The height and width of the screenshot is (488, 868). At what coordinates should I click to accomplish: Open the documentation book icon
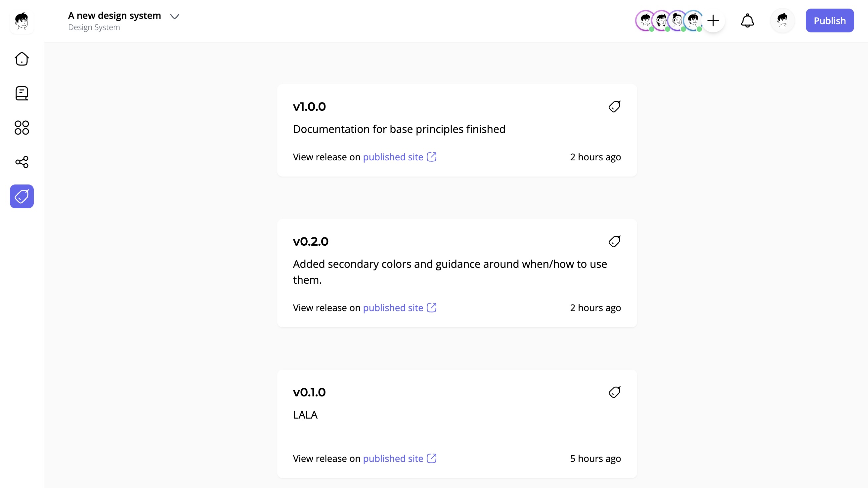[x=22, y=93]
